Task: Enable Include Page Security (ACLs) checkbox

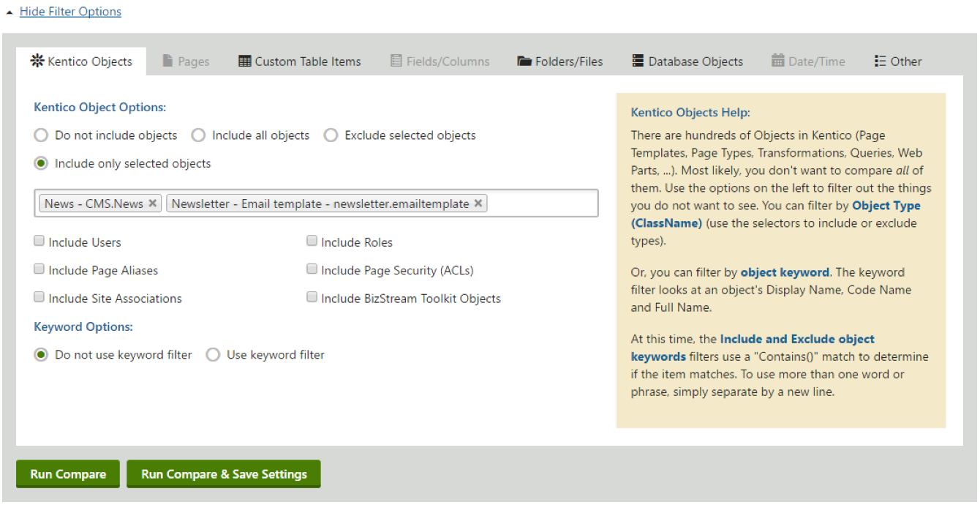Action: pos(312,269)
